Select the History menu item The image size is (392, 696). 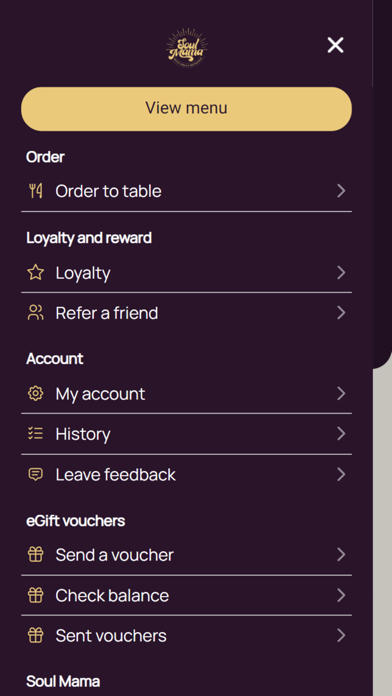pos(186,434)
